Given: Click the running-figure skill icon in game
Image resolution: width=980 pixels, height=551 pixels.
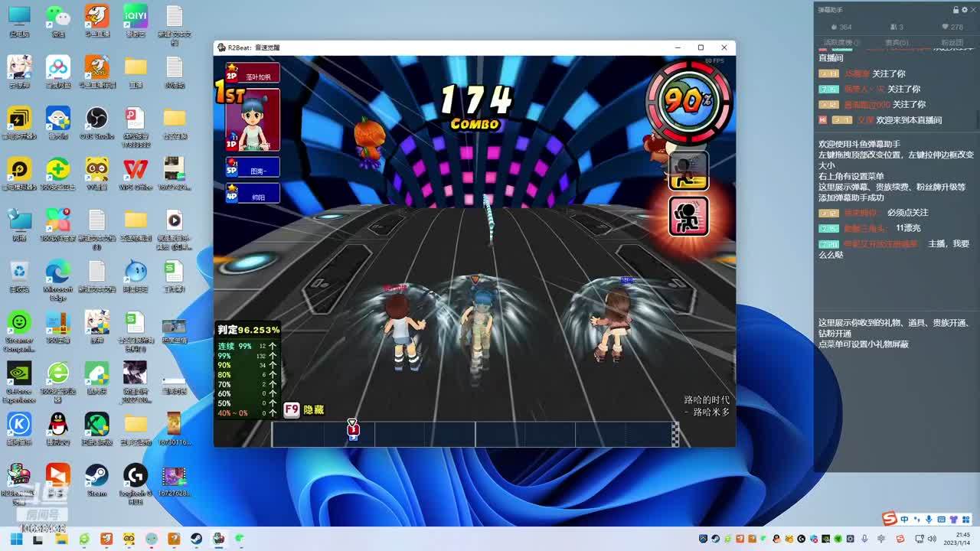Looking at the screenshot, I should (x=688, y=216).
